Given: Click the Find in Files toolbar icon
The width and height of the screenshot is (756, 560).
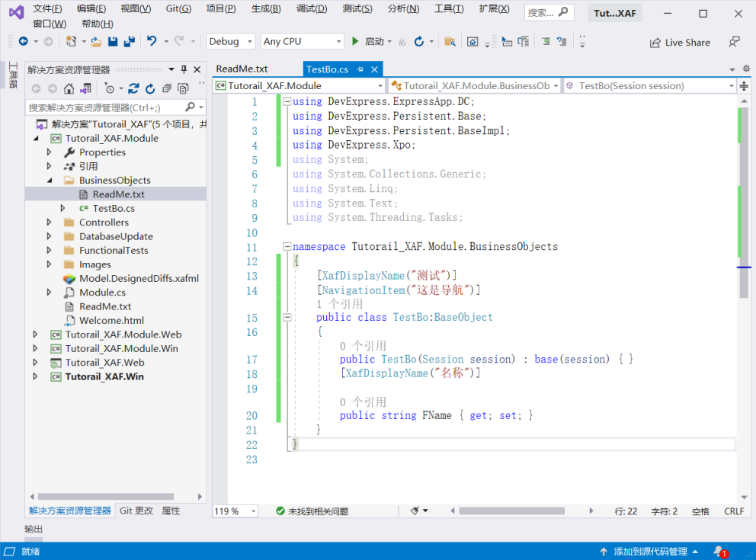Looking at the screenshot, I should coord(450,42).
